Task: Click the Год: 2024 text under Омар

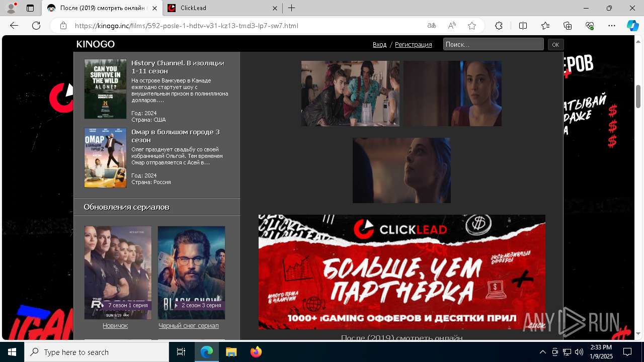Action: [144, 175]
